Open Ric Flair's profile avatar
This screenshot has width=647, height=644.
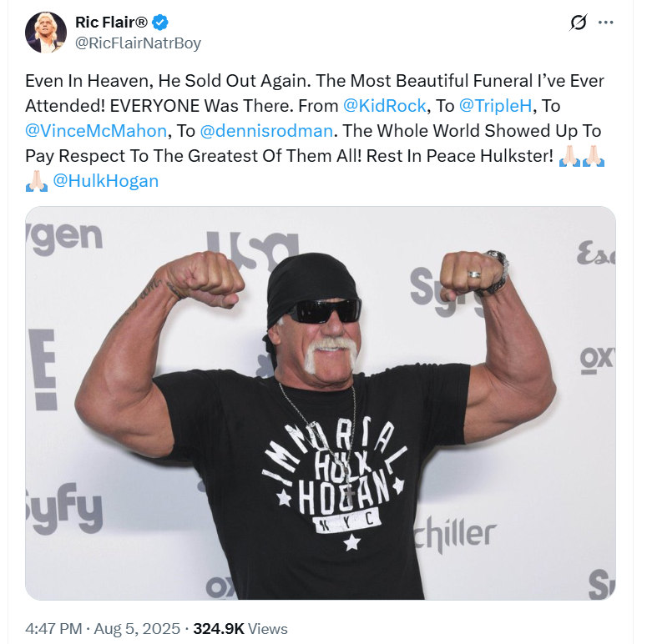pos(46,33)
